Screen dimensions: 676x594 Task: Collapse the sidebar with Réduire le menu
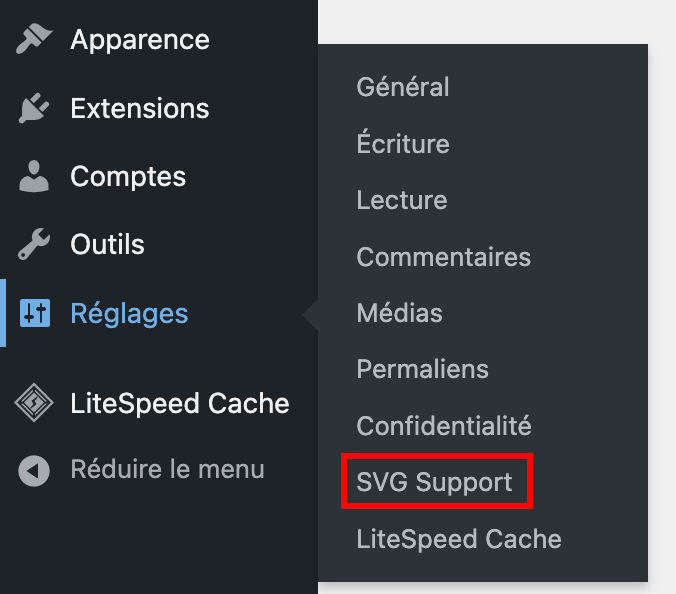click(x=167, y=469)
